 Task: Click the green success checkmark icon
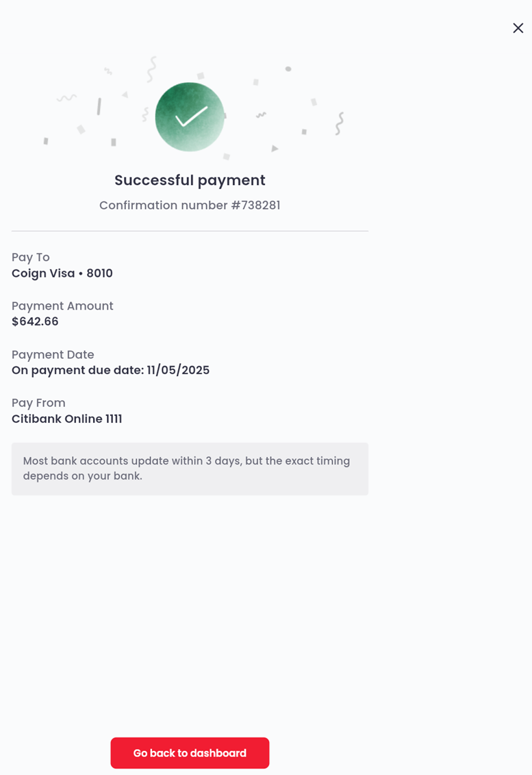click(190, 116)
